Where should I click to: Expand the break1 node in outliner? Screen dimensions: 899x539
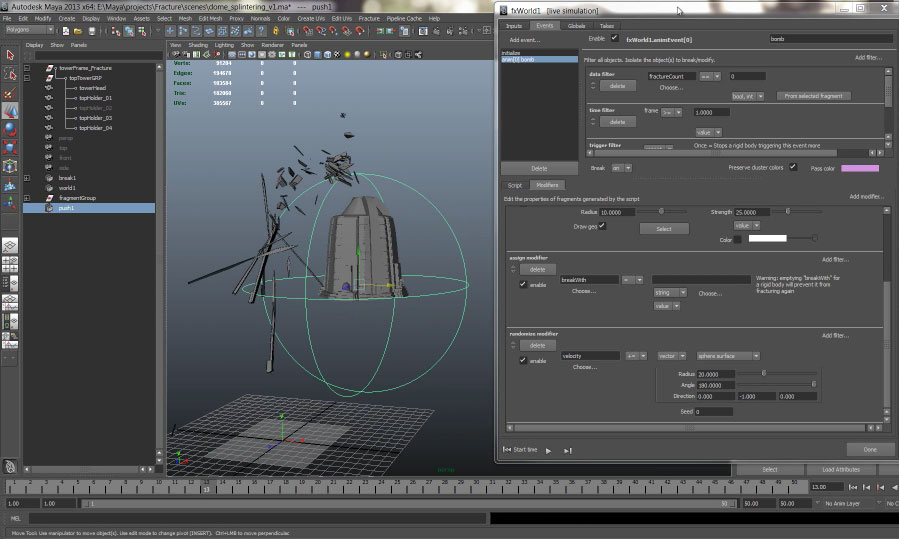click(x=27, y=178)
